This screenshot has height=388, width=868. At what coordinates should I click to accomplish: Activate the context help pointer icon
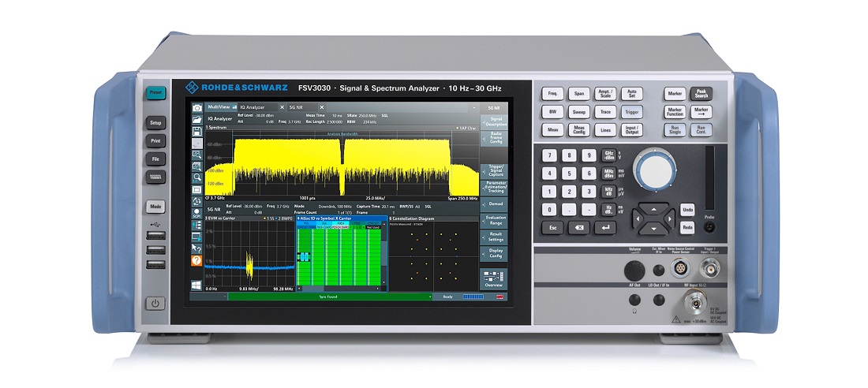(x=197, y=248)
